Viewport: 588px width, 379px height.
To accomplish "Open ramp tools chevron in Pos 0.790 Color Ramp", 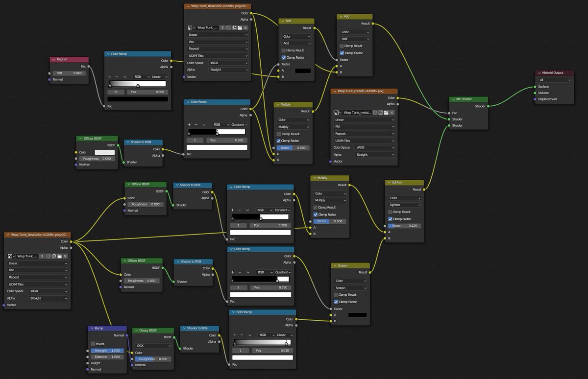I will 248,272.
